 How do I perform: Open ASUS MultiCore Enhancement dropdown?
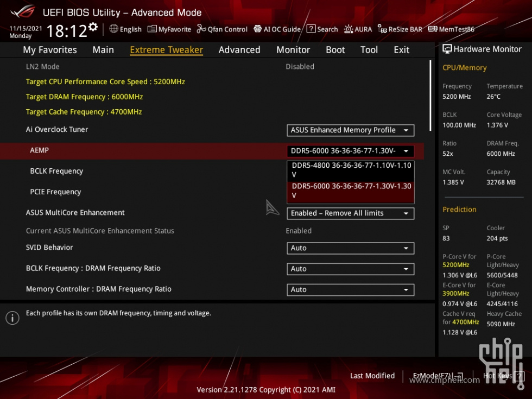click(x=351, y=213)
